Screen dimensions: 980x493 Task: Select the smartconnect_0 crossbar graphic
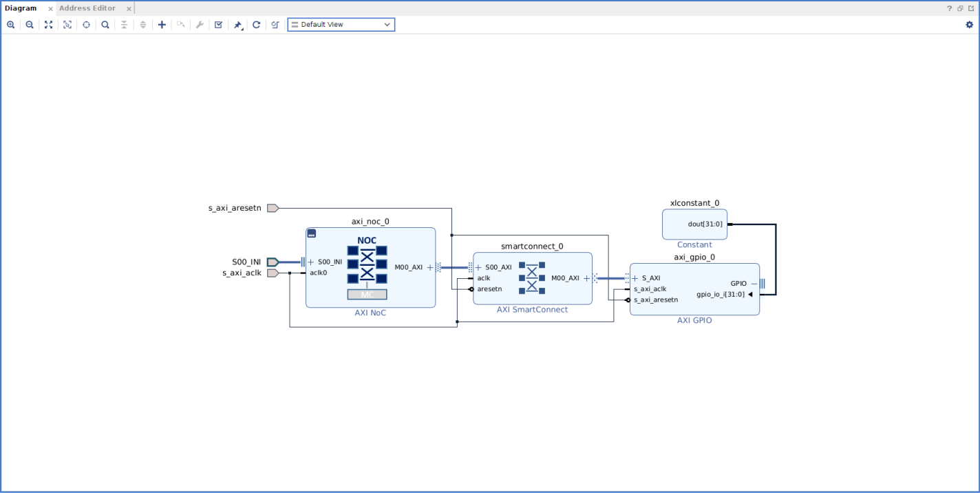point(532,277)
